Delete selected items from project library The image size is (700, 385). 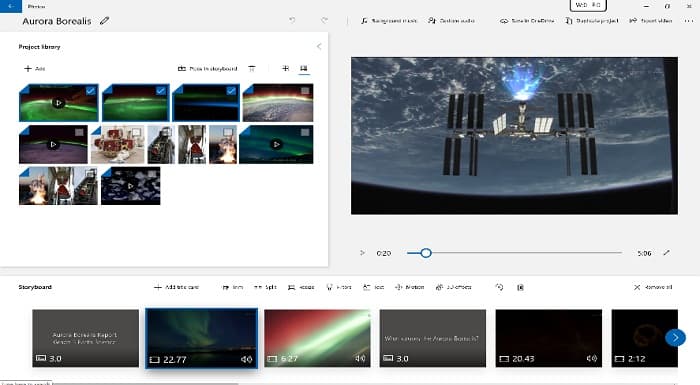(x=252, y=68)
